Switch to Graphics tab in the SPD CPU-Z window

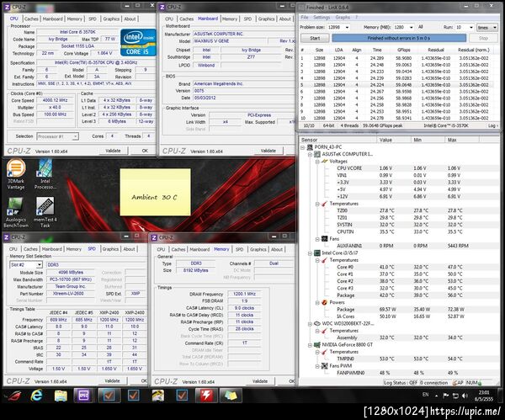(x=110, y=249)
